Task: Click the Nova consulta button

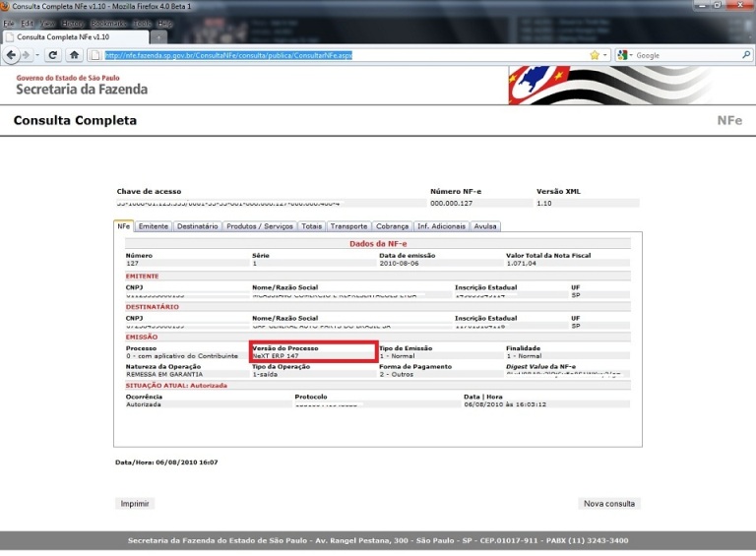Action: coord(609,504)
